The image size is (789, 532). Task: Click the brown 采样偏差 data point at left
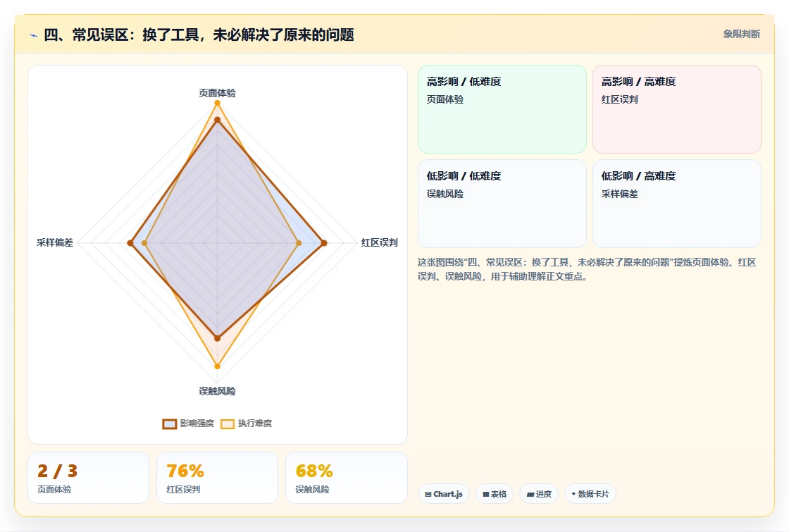coord(130,243)
